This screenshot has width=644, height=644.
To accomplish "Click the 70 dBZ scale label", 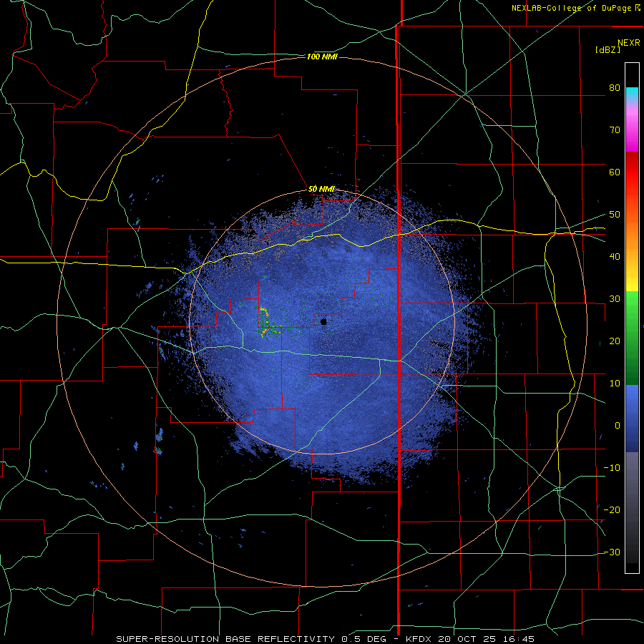I will [x=615, y=130].
